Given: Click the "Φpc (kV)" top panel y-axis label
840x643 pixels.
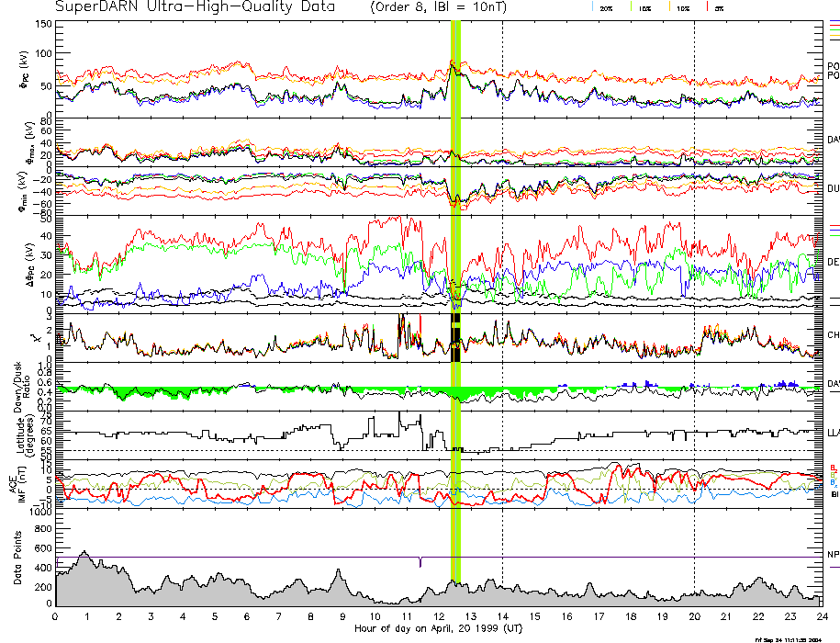Looking at the screenshot, I should (x=25, y=69).
